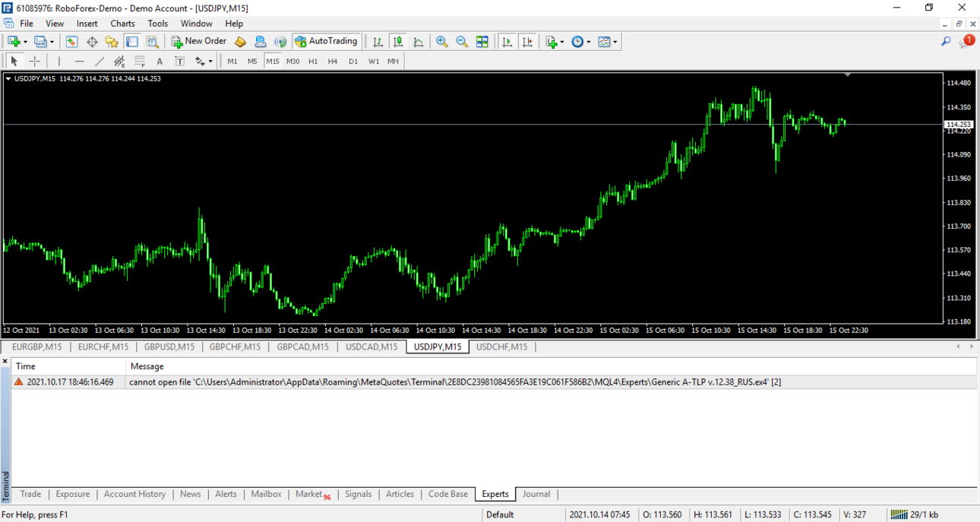The height and width of the screenshot is (522, 980).
Task: Select the Fibonacci Retracement tool
Action: 140,61
